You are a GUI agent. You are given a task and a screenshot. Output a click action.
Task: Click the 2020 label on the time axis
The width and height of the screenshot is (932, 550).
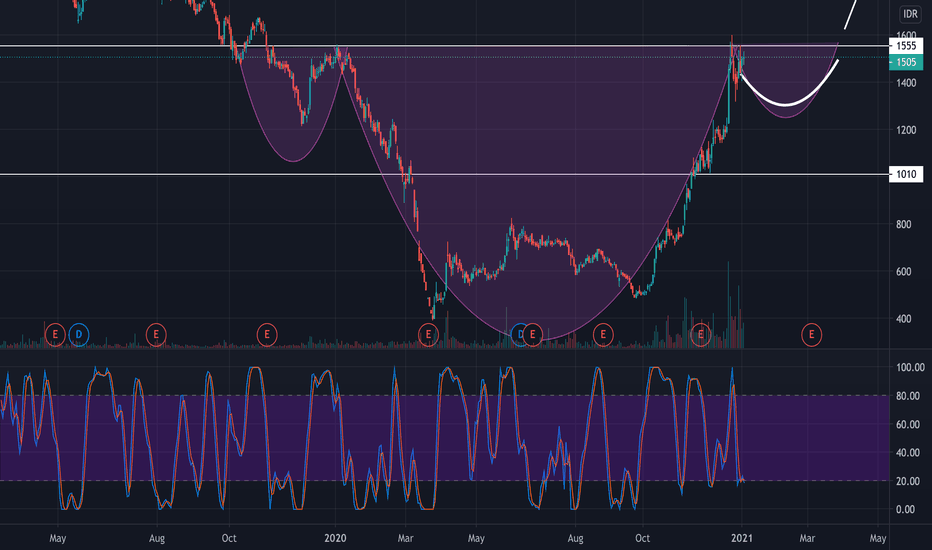pos(335,538)
